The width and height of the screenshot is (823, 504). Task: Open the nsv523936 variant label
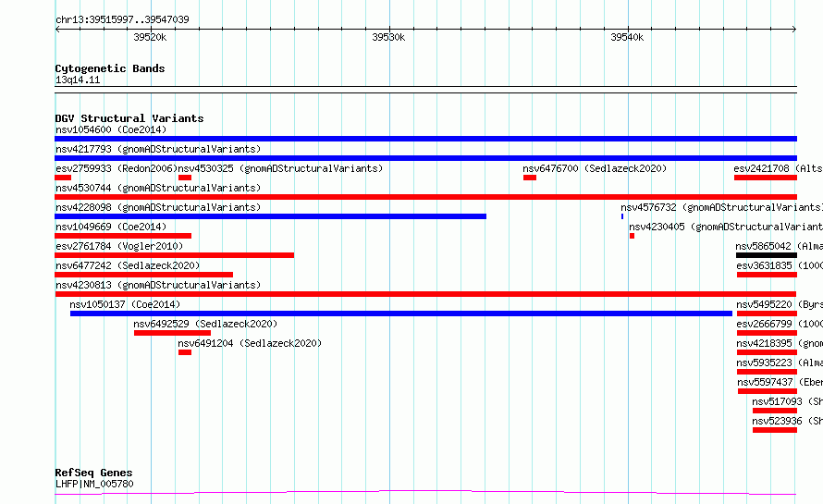[787, 421]
